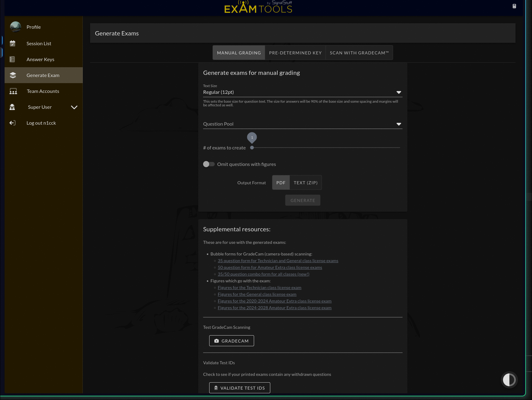Open the calculator icon in top bar
This screenshot has width=532, height=400.
[514, 6]
